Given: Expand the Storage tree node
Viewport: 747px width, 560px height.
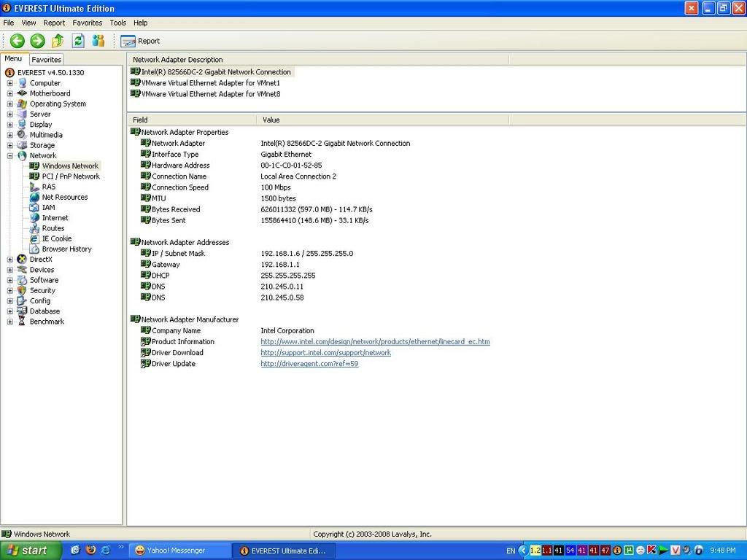Looking at the screenshot, I should pos(10,145).
